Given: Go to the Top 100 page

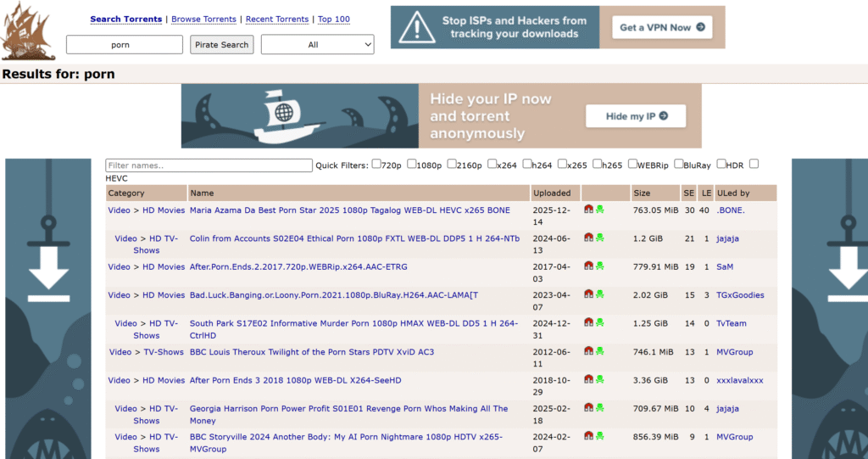Looking at the screenshot, I should [333, 20].
